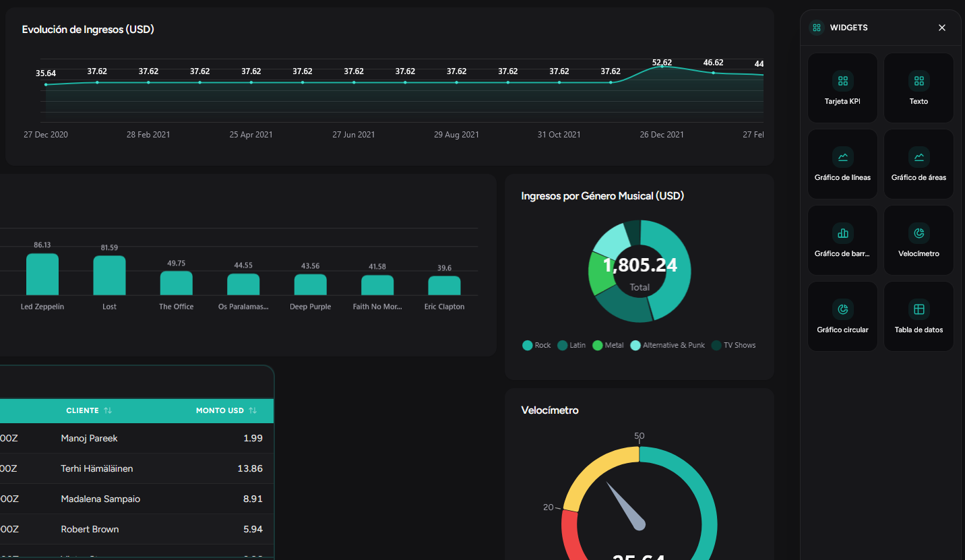Image resolution: width=965 pixels, height=560 pixels.
Task: Click the 28 Feb 2021 axis label
Action: (148, 135)
